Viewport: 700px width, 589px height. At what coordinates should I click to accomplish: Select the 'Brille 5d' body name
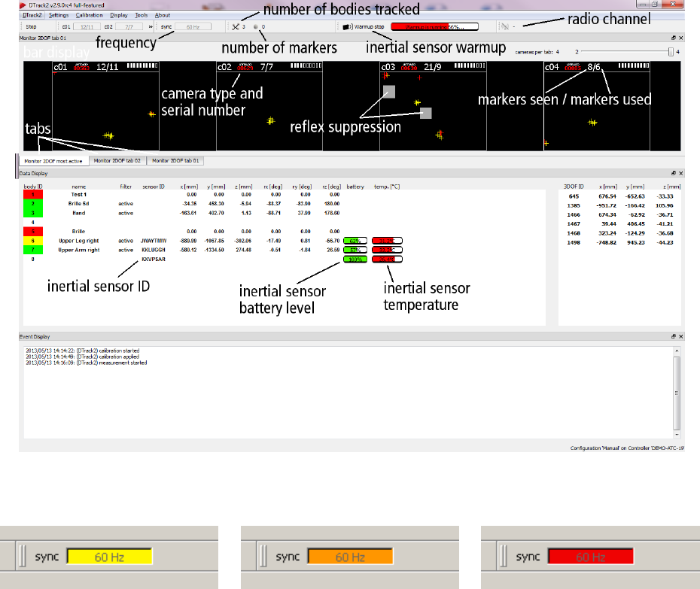coord(78,203)
